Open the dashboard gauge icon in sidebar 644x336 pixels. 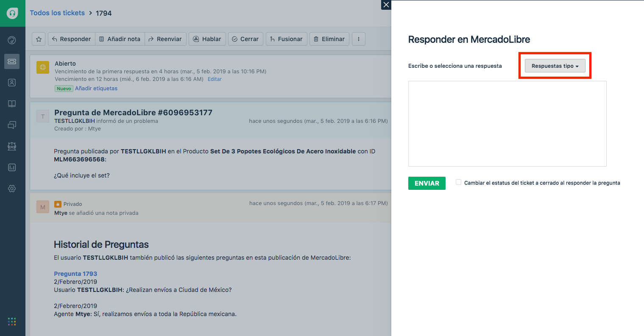click(12, 40)
